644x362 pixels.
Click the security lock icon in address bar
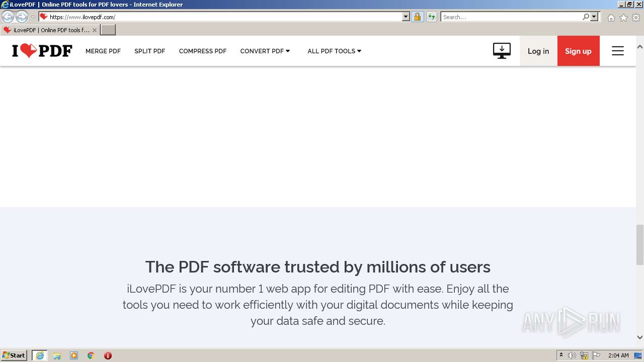pyautogui.click(x=417, y=17)
